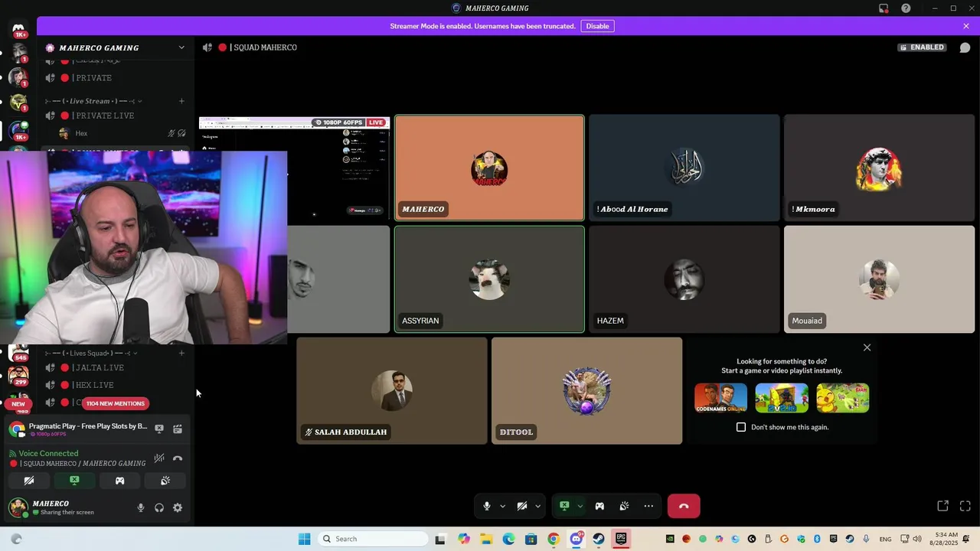Viewport: 980px width, 551px height.
Task: Open Windows Start menu
Action: pos(304,539)
